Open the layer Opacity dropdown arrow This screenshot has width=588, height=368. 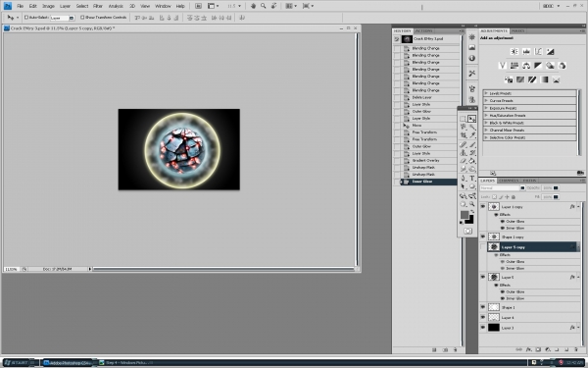pyautogui.click(x=556, y=187)
